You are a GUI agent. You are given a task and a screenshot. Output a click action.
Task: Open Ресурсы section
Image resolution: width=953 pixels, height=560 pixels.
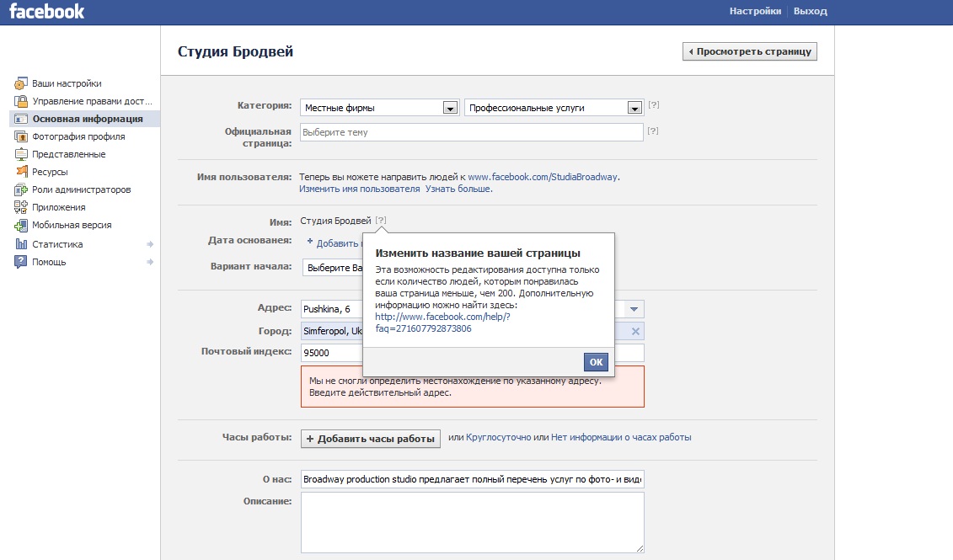click(x=50, y=171)
